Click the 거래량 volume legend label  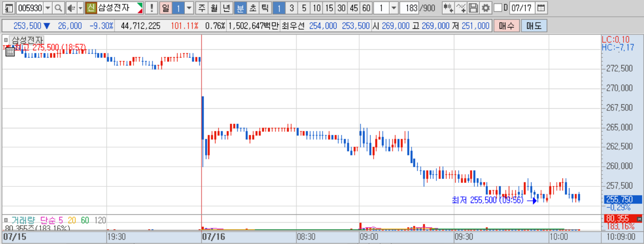click(x=24, y=220)
